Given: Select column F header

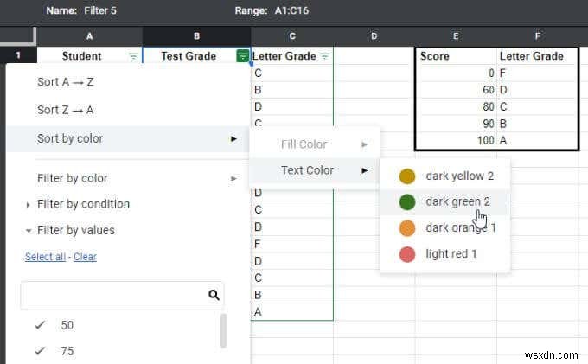Looking at the screenshot, I should coord(537,36).
